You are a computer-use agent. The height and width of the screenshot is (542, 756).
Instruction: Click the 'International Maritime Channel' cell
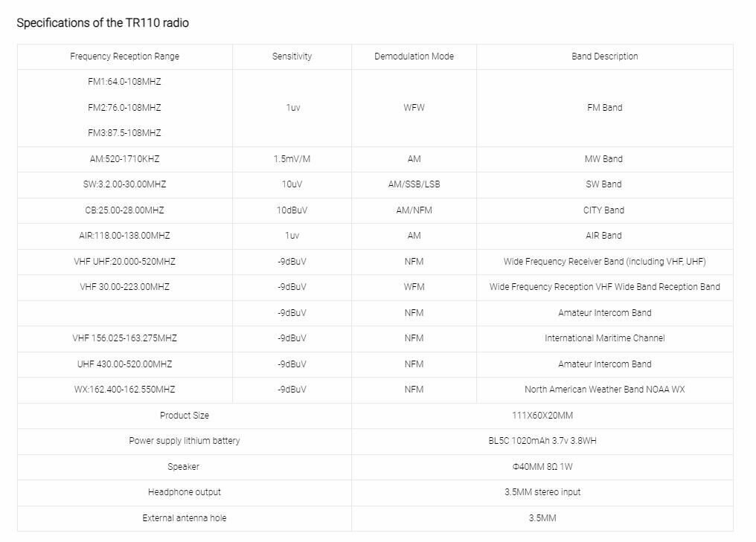pyautogui.click(x=605, y=338)
